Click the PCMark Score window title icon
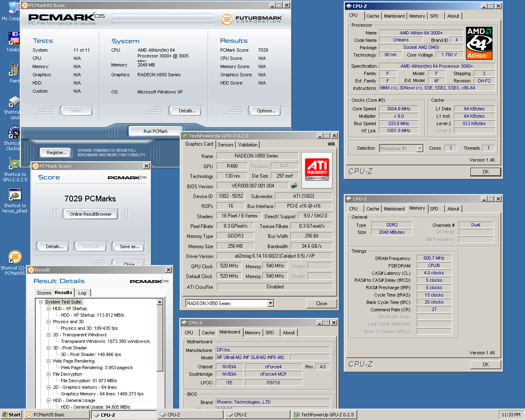This screenshot has height=420, width=525. (36, 166)
